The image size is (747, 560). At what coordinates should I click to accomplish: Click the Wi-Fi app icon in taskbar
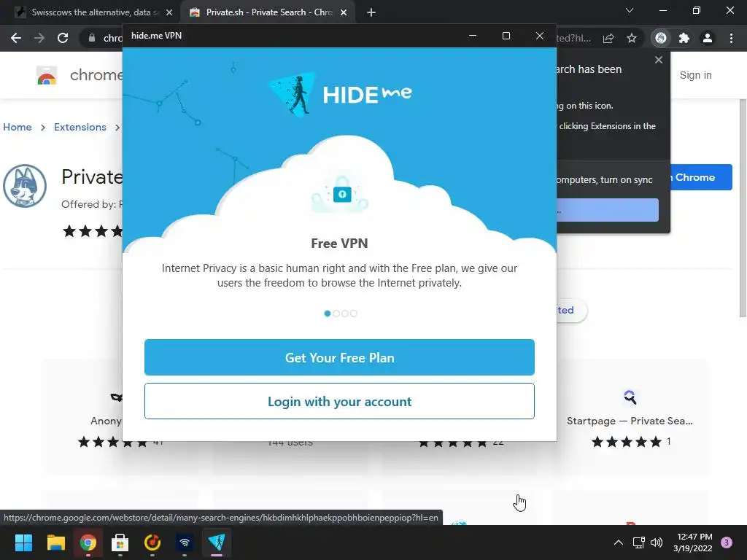(185, 542)
